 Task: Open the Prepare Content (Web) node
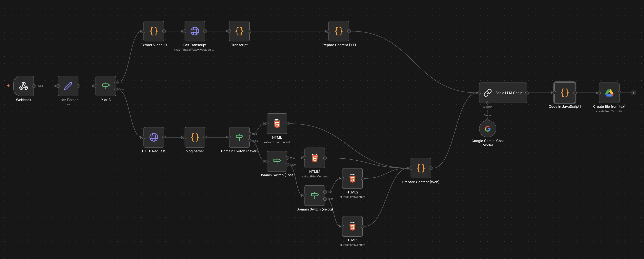pos(421,168)
